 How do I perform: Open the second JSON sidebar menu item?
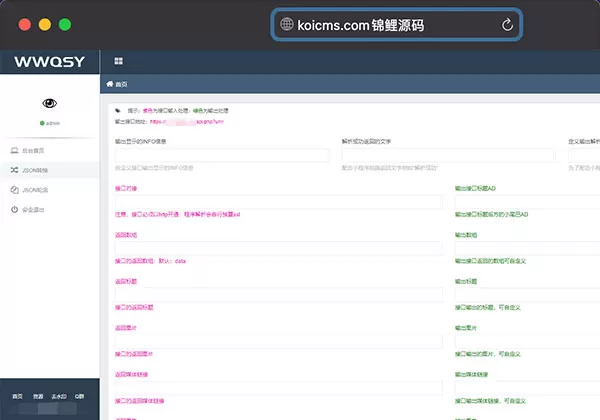pyautogui.click(x=35, y=190)
